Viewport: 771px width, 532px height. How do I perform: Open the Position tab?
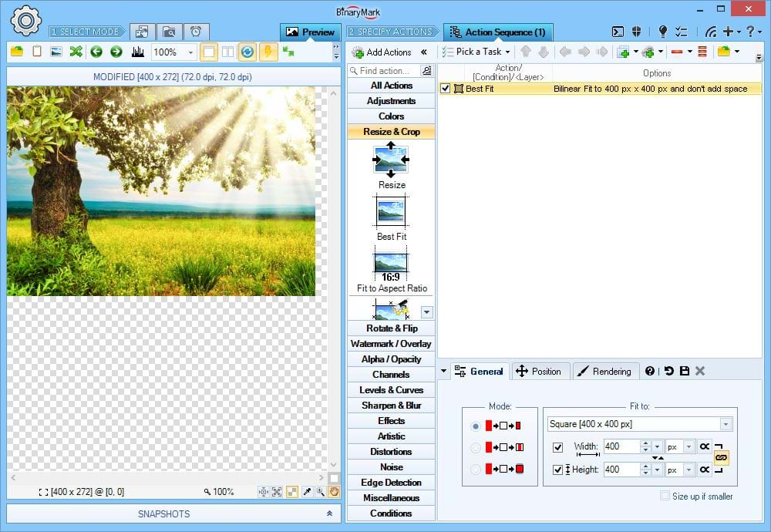pos(538,371)
